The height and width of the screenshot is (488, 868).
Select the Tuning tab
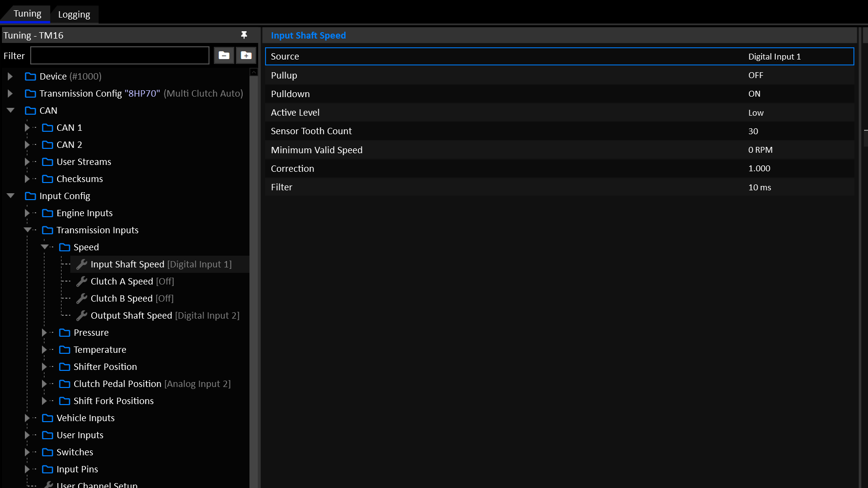(27, 14)
